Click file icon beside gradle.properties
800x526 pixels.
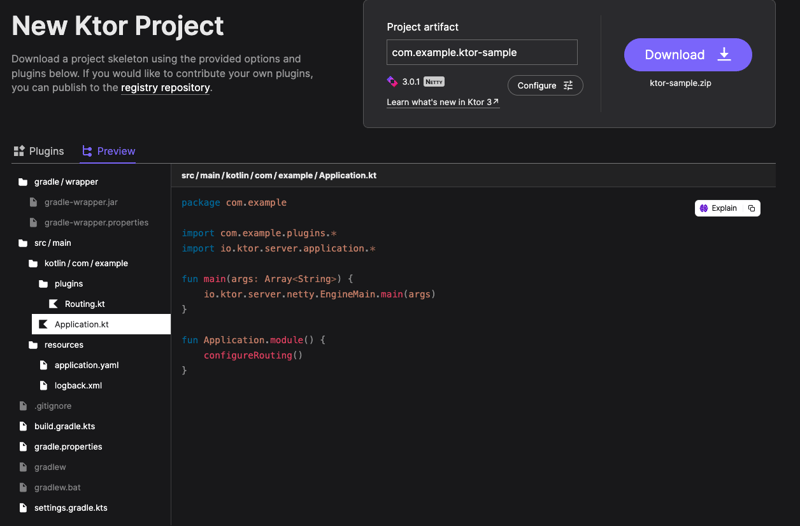23,447
